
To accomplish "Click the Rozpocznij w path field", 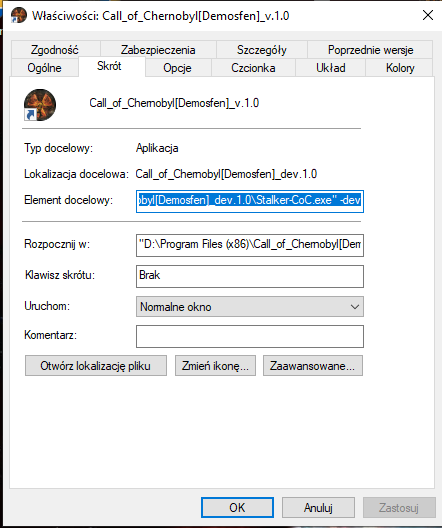I will (250, 245).
